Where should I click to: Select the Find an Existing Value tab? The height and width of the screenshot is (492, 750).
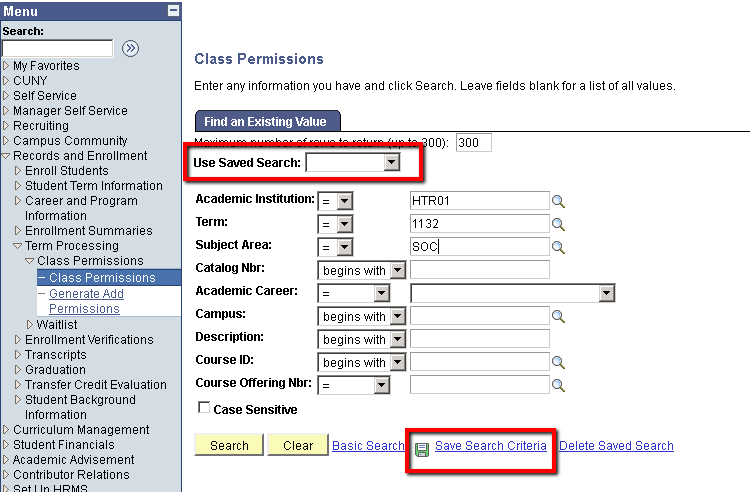pyautogui.click(x=267, y=121)
